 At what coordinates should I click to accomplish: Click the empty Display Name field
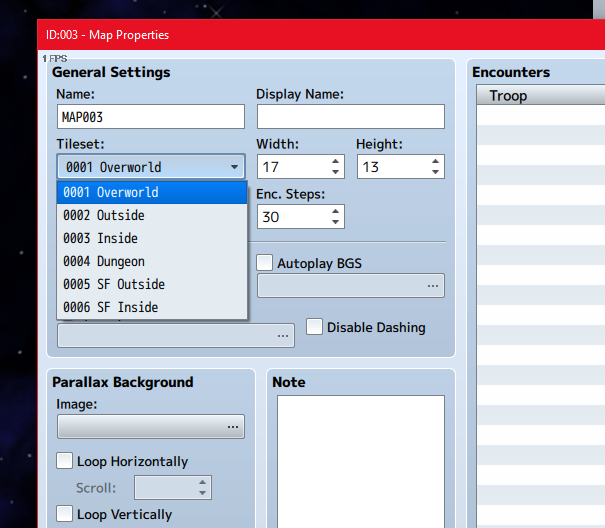[x=351, y=117]
